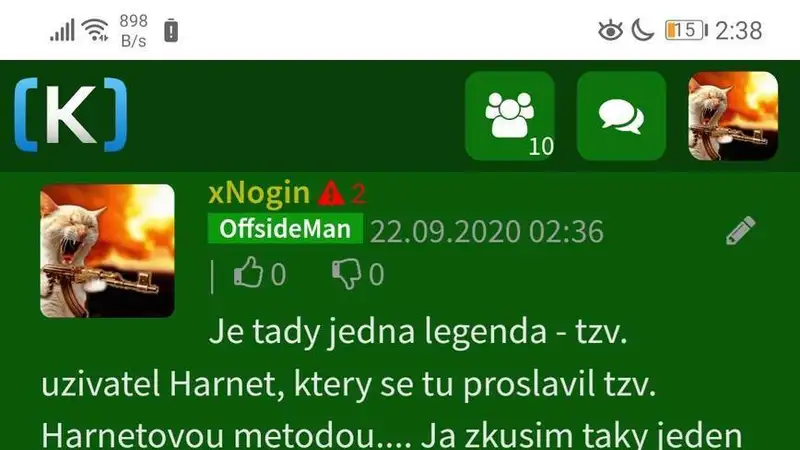
Task: Dislike the post with thumbs down
Action: coord(347,274)
